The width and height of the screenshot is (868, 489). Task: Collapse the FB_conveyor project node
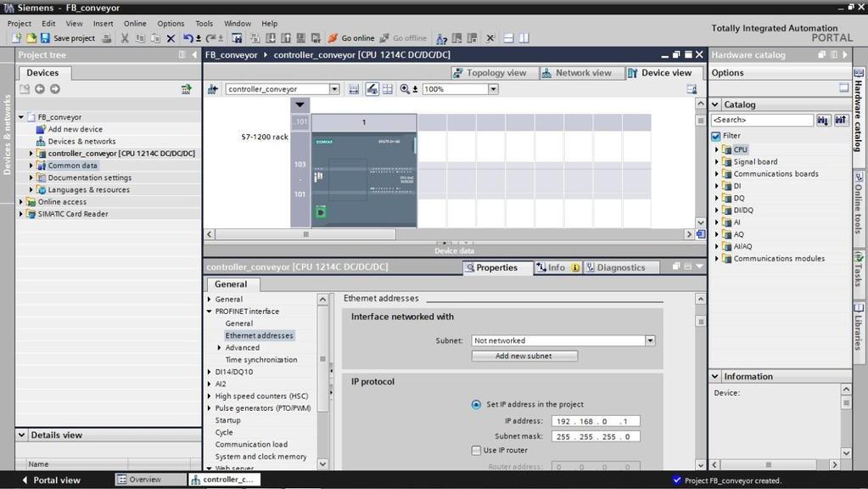[21, 117]
